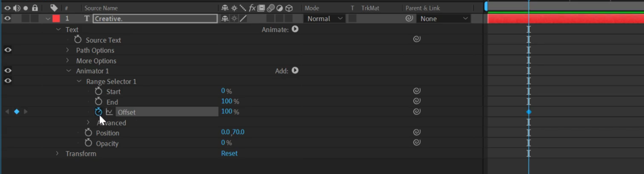Image resolution: width=644 pixels, height=174 pixels.
Task: Click the Source Name column header
Action: click(x=101, y=8)
